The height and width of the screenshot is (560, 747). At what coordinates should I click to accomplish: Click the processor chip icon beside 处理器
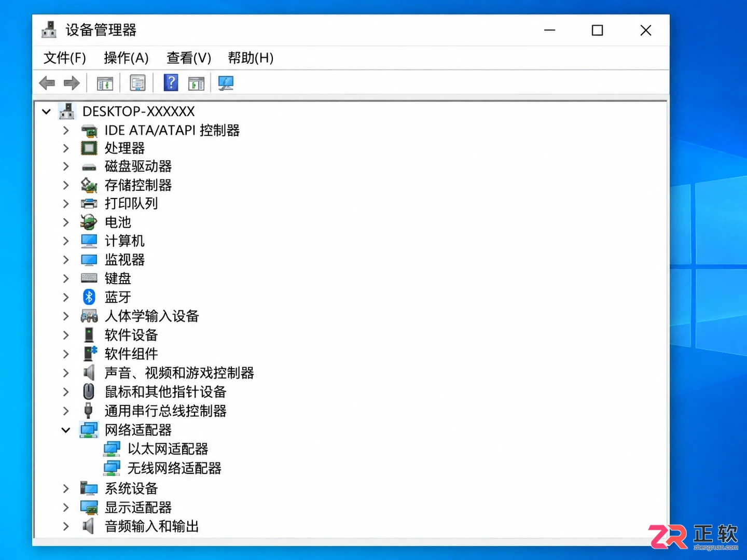click(x=89, y=148)
